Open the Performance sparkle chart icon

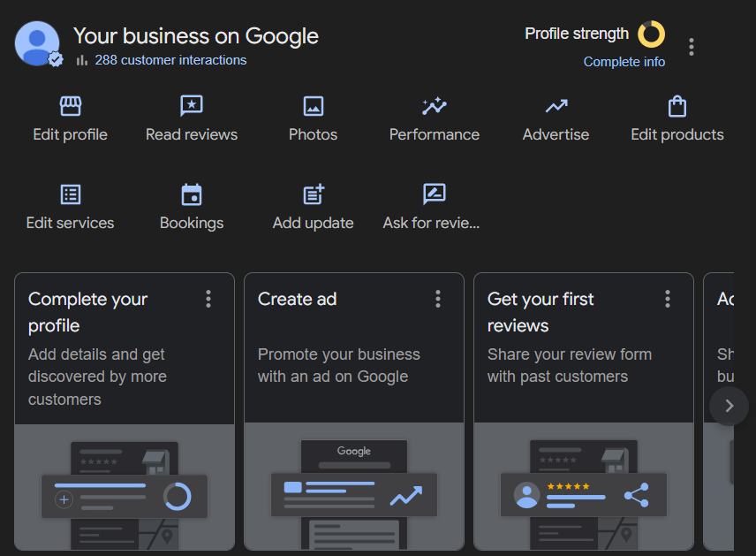434,106
